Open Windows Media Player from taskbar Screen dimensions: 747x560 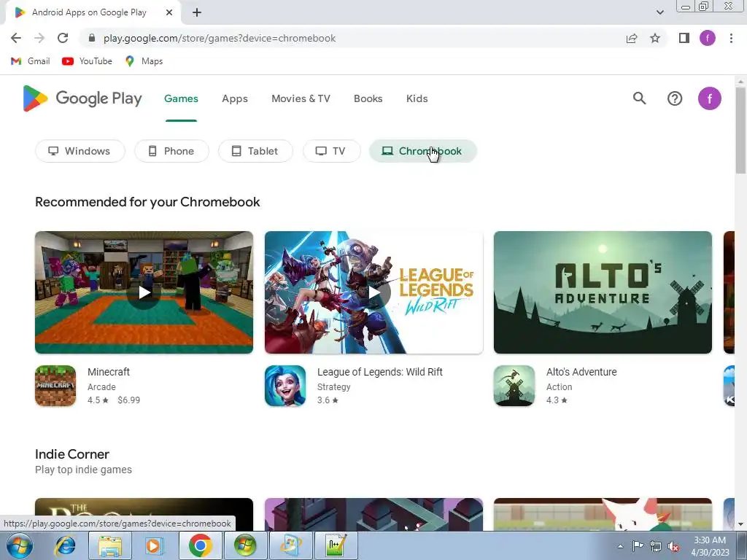tap(154, 545)
